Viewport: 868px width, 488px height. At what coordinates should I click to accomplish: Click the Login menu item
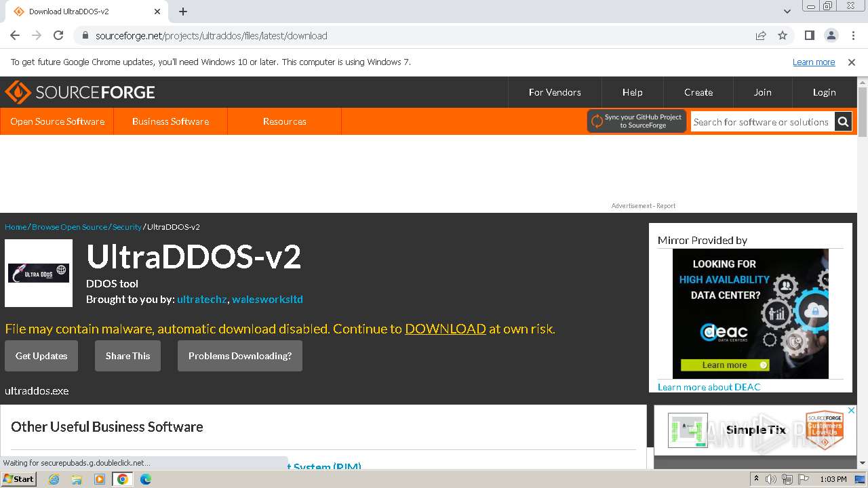824,92
